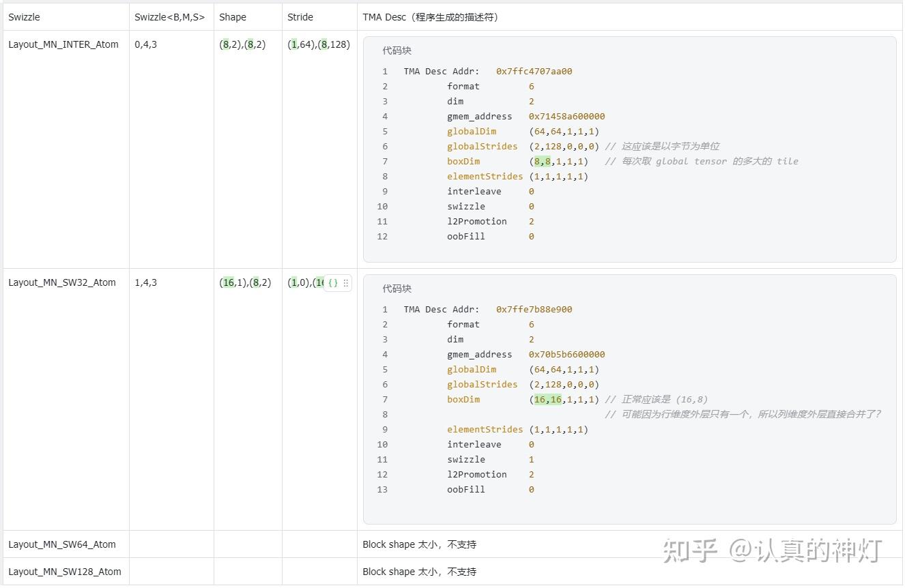
Task: Select the Layout_MN_SW32_Atom row label
Action: coord(62,282)
